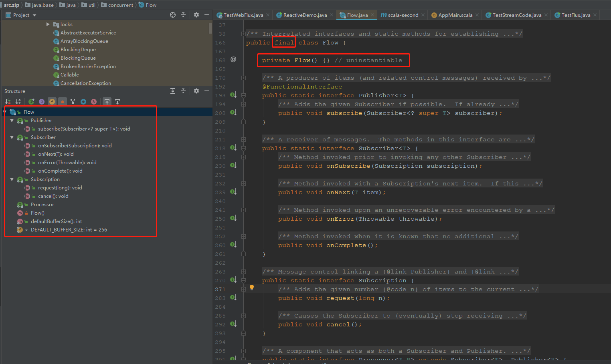
Task: Click the locate-in-project crosshair icon
Action: pyautogui.click(x=173, y=15)
